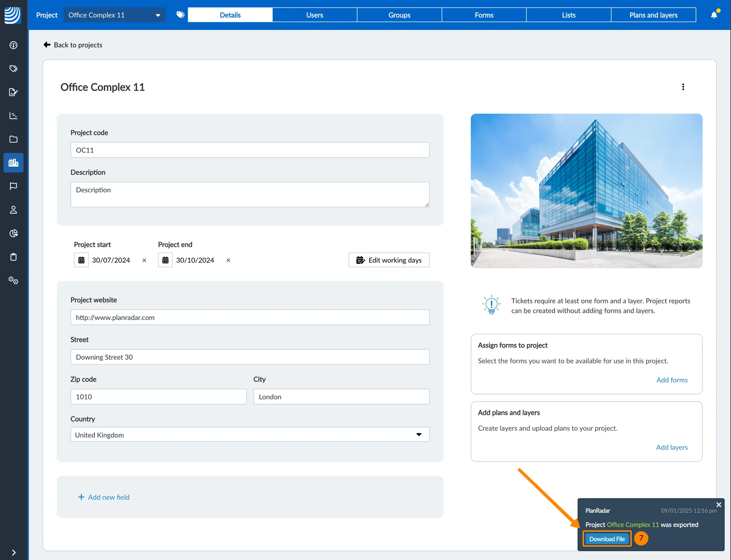
Task: Open the pie chart statistics icon
Action: click(x=13, y=233)
